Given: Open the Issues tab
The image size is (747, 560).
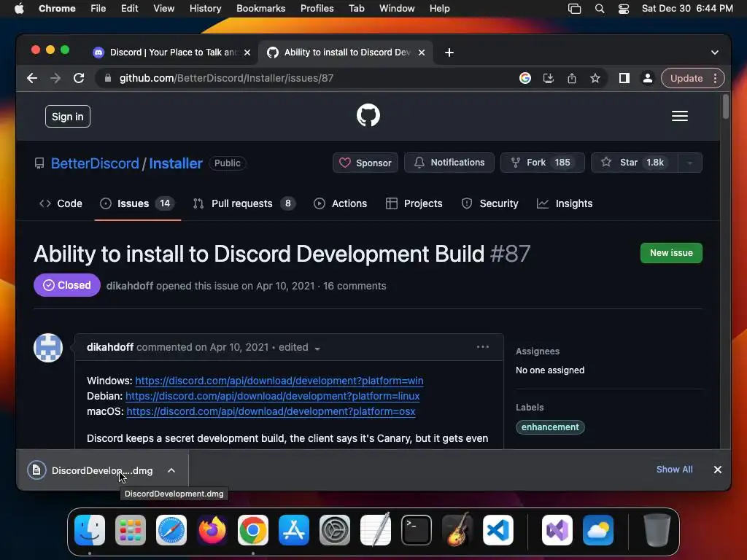Looking at the screenshot, I should 137,203.
